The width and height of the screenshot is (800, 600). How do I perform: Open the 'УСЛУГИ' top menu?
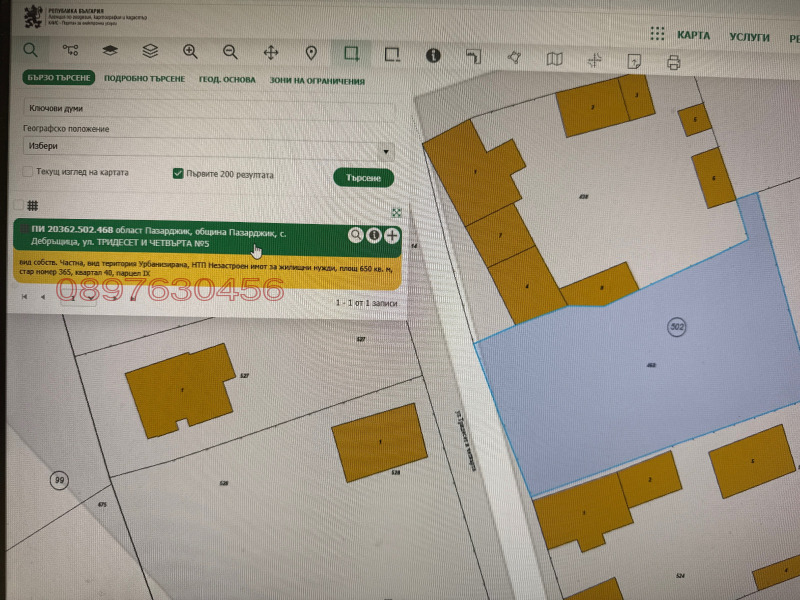pos(749,36)
